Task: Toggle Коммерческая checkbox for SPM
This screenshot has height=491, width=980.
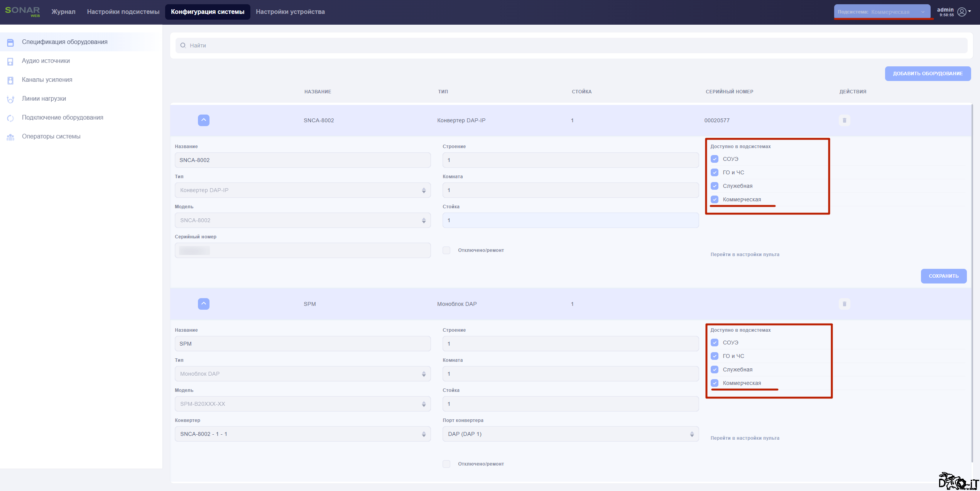Action: point(715,383)
